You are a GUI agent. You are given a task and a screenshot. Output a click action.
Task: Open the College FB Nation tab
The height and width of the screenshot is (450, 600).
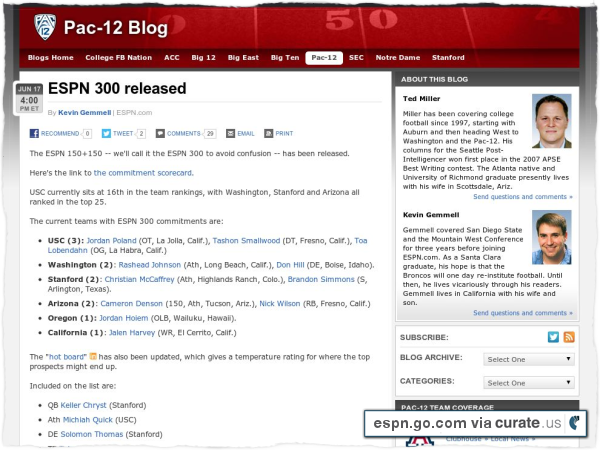click(x=119, y=57)
